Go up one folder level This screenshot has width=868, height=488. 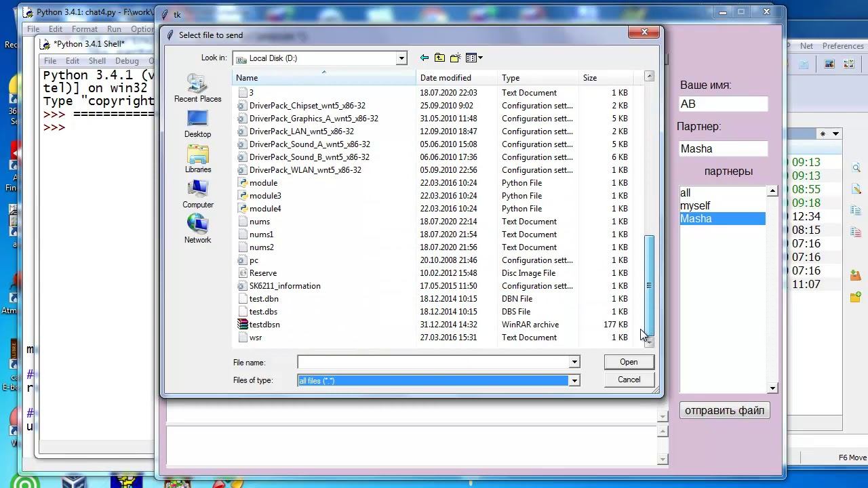click(439, 58)
